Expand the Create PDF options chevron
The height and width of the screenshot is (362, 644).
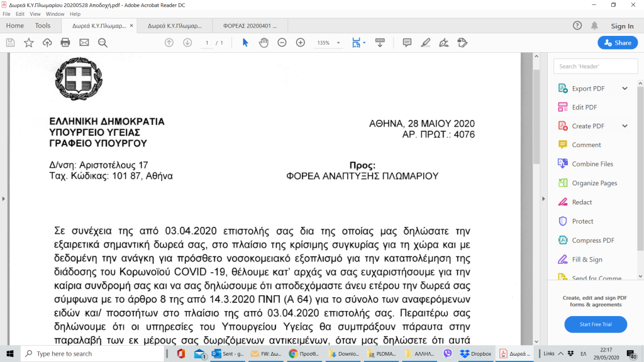pyautogui.click(x=625, y=126)
